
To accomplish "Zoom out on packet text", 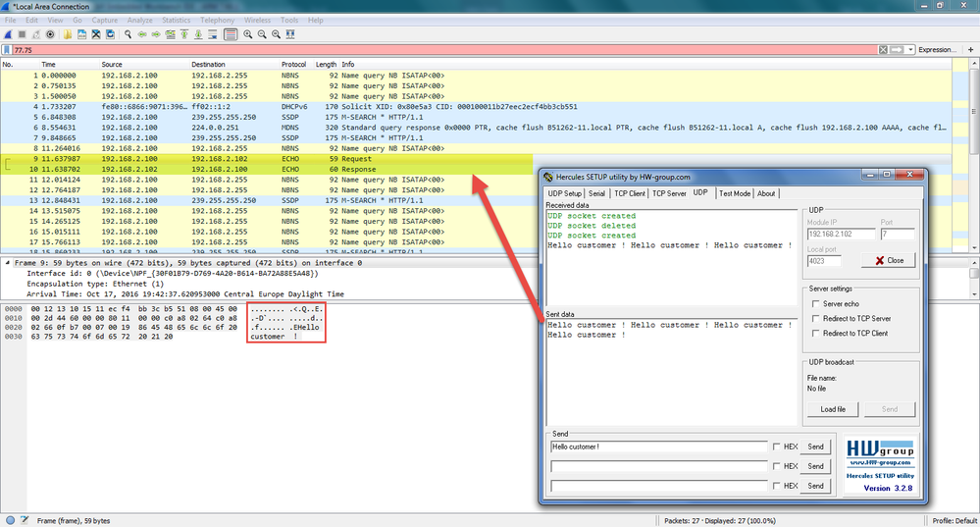I will click(262, 34).
